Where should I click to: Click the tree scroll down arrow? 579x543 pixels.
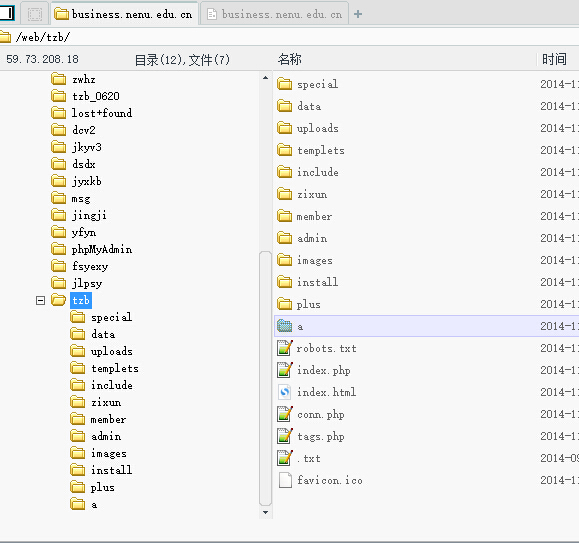[265, 512]
